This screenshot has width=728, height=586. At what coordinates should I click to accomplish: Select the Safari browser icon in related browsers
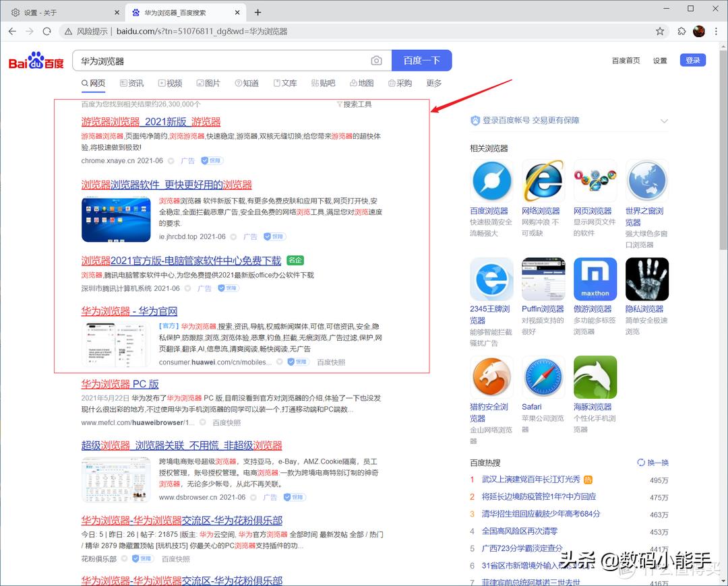coord(543,377)
